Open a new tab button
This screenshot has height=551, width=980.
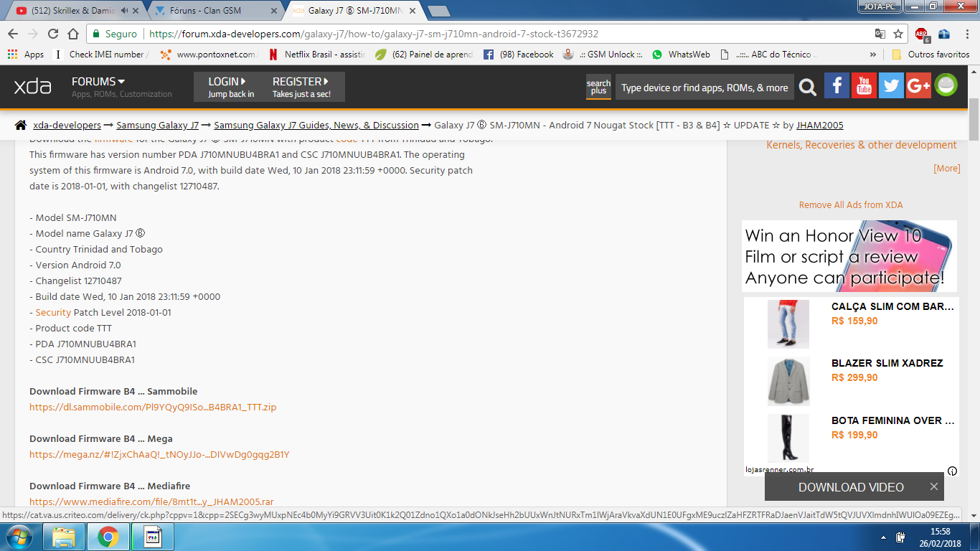pyautogui.click(x=438, y=11)
